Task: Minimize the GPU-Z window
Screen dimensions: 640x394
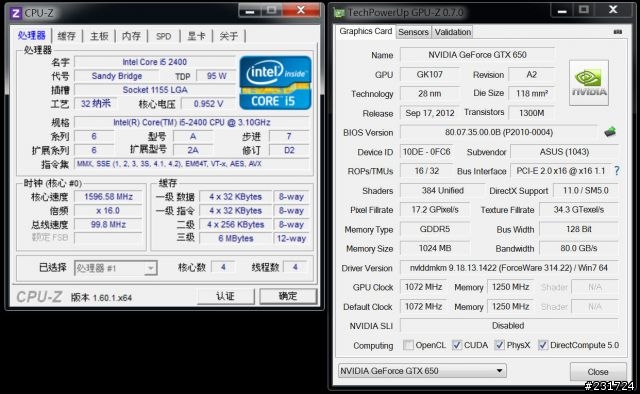Action: click(x=562, y=10)
